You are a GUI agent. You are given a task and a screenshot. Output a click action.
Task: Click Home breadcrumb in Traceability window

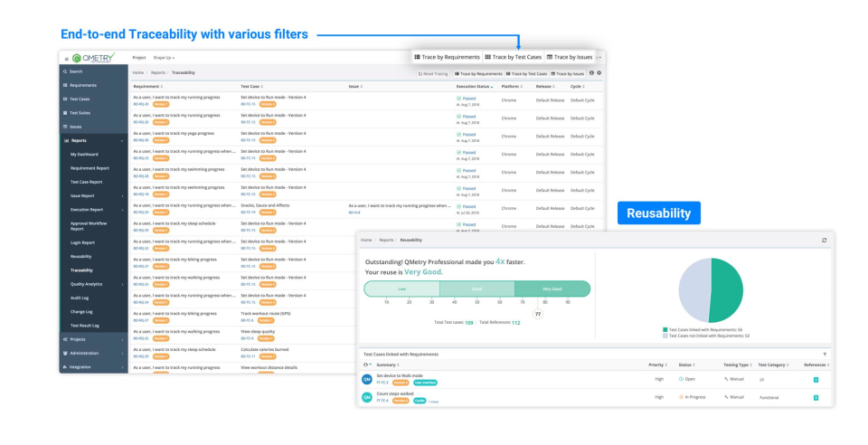(x=137, y=72)
